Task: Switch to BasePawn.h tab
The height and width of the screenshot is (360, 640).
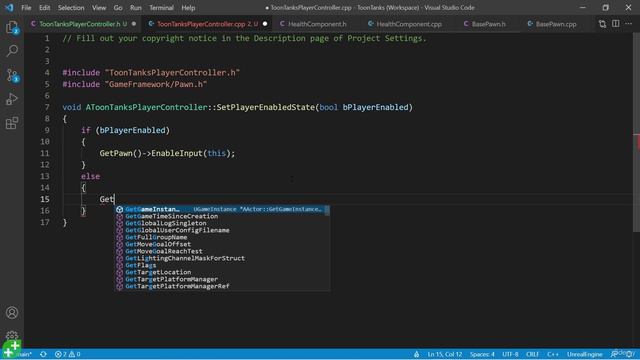Action: pyautogui.click(x=489, y=24)
